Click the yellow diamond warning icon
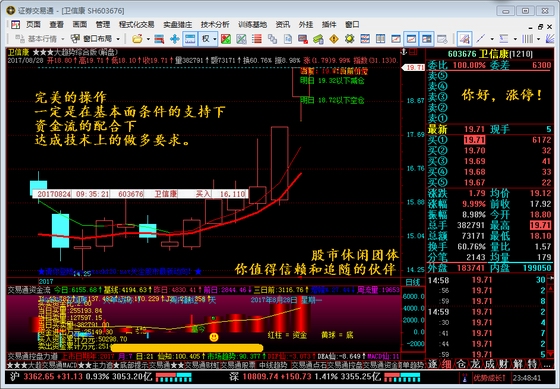 pos(334,39)
